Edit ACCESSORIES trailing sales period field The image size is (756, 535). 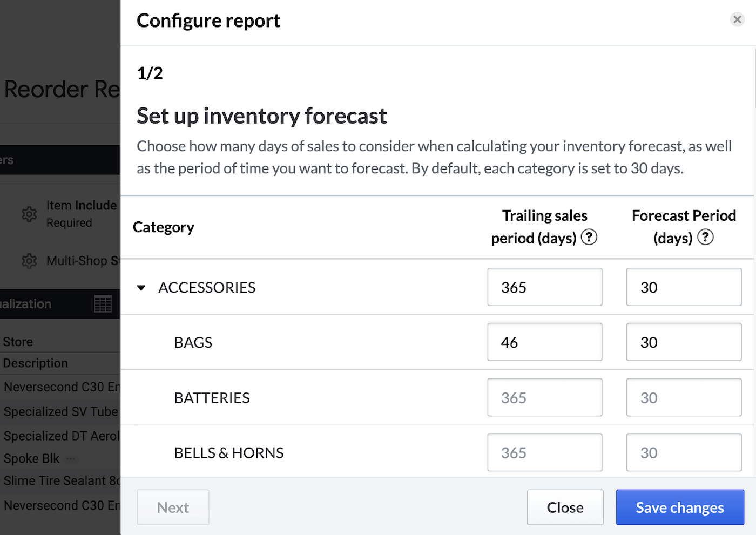pos(544,287)
